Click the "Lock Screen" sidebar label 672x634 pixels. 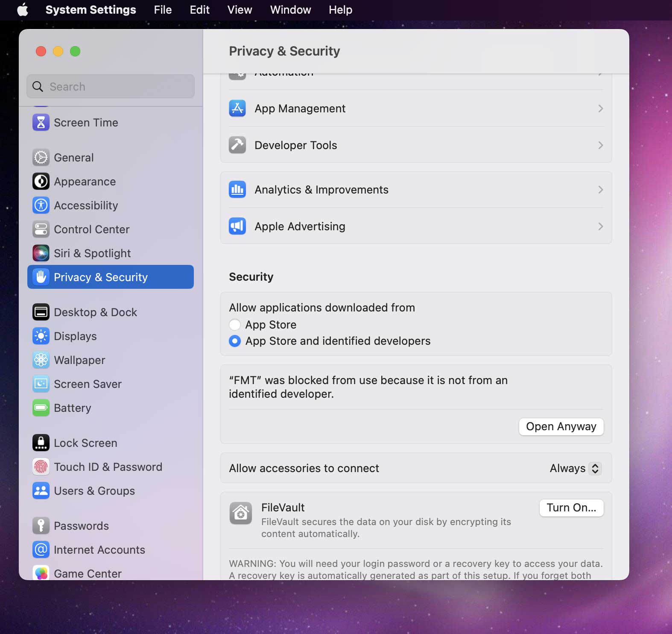[85, 443]
